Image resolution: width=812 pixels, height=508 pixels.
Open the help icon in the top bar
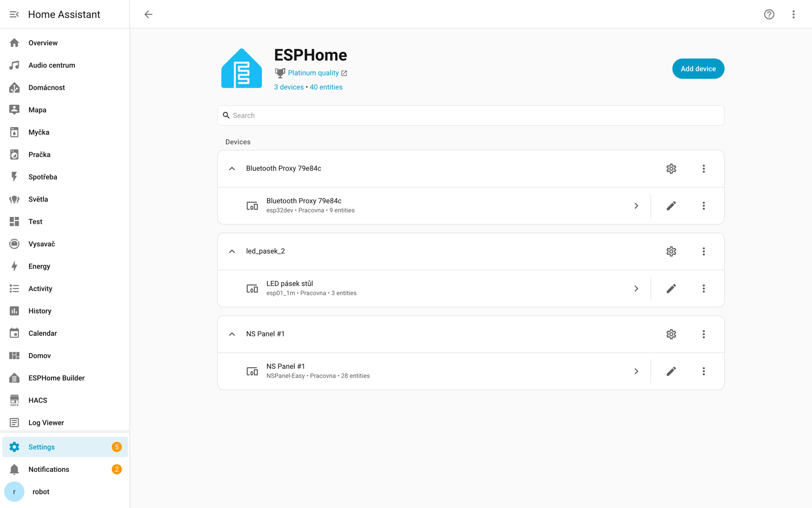[x=769, y=14]
